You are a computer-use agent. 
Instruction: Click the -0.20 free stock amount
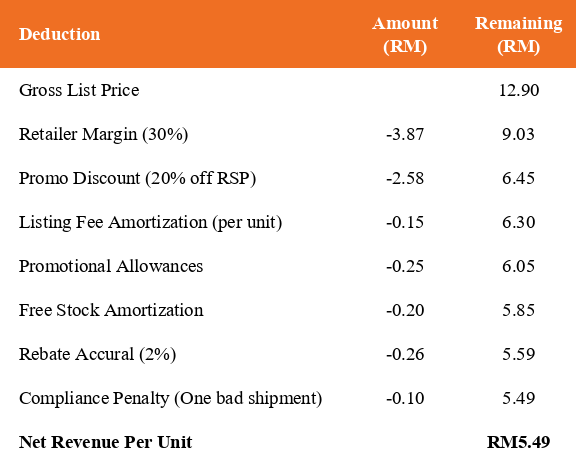click(x=405, y=310)
